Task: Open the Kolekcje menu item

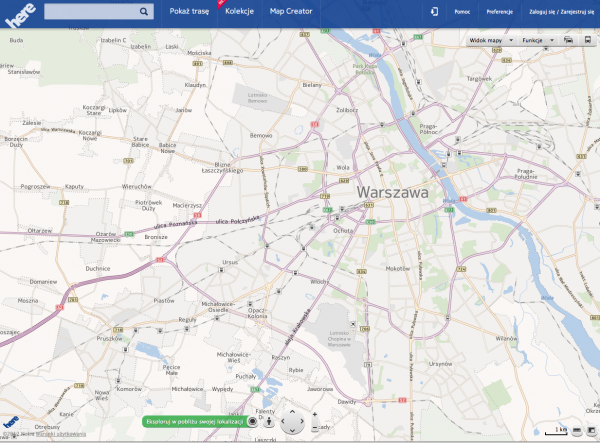Action: tap(239, 12)
